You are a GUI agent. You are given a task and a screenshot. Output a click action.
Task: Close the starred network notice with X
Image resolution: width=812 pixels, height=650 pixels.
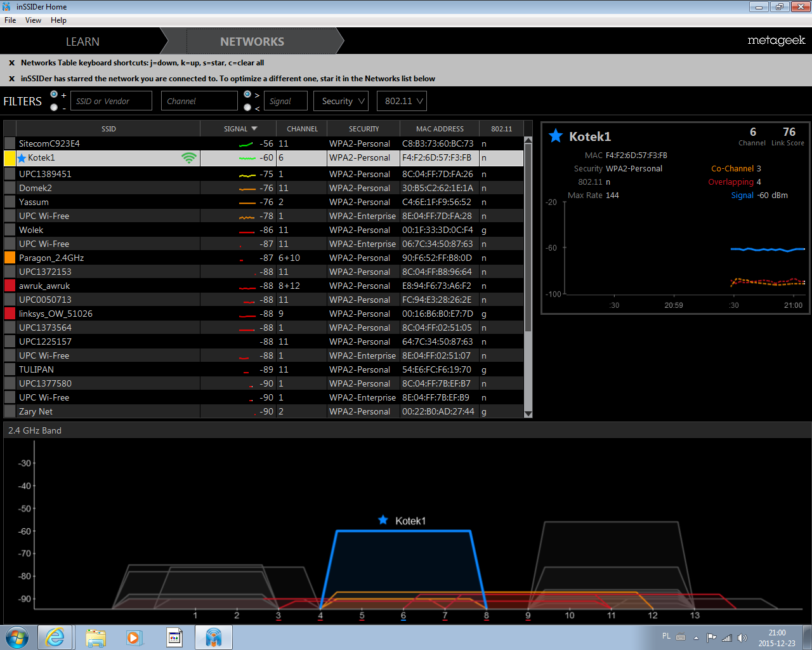click(x=11, y=79)
